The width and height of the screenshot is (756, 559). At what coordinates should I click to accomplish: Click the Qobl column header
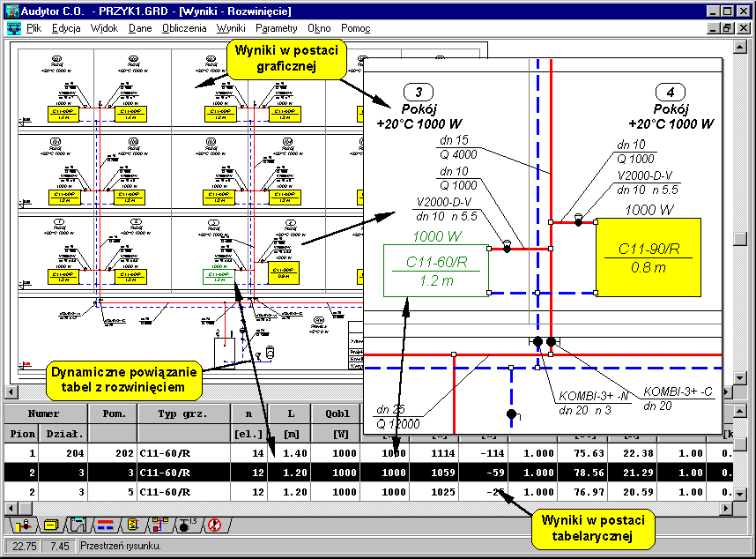click(x=336, y=413)
